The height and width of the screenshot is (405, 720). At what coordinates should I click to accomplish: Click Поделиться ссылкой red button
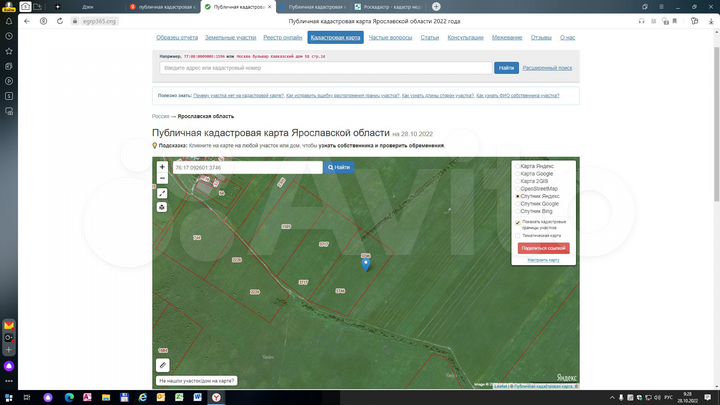tap(544, 248)
